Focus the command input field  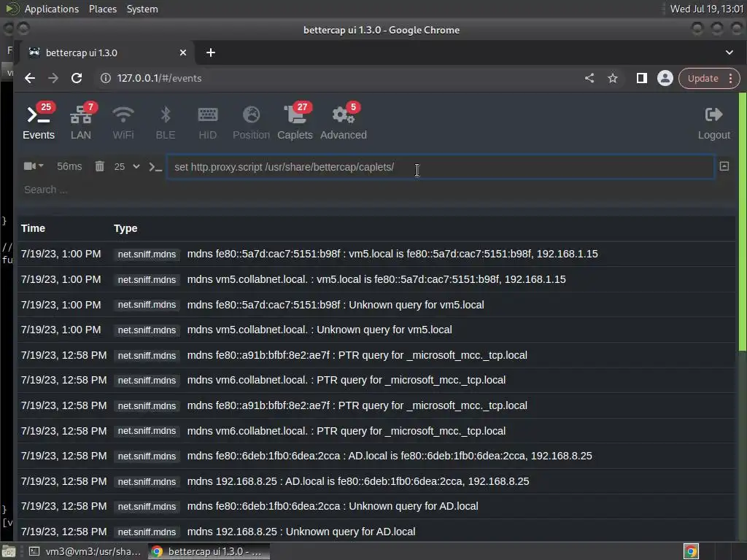pos(440,167)
